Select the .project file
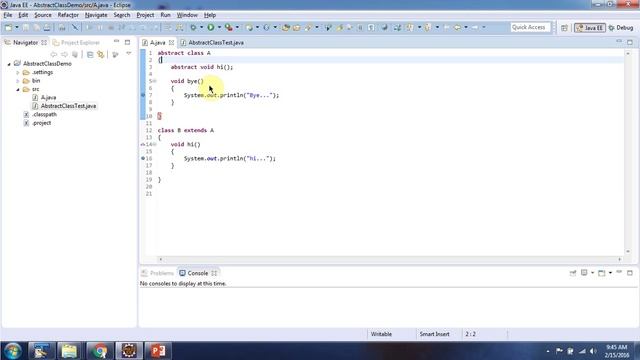The image size is (640, 360). coord(38,123)
